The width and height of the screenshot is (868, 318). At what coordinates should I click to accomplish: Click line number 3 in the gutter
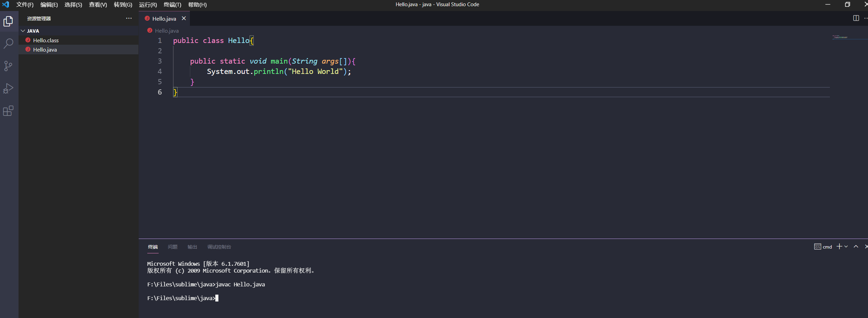coord(160,61)
